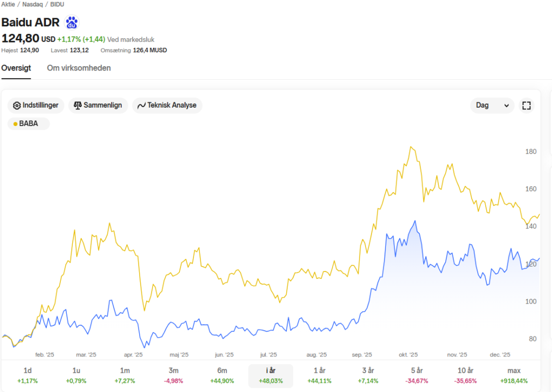
Task: Click the Aktie breadcrumb link
Action: (x=8, y=4)
